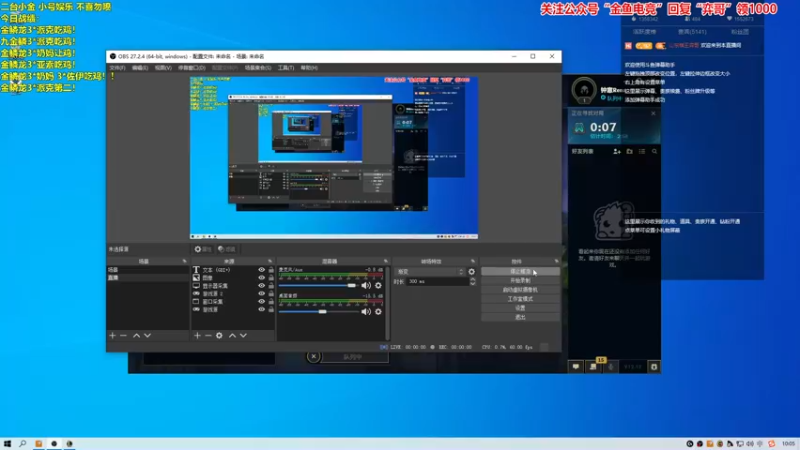Open source properties gear in sources toolbar
Viewport: 800px width, 450px height.
pyautogui.click(x=219, y=336)
